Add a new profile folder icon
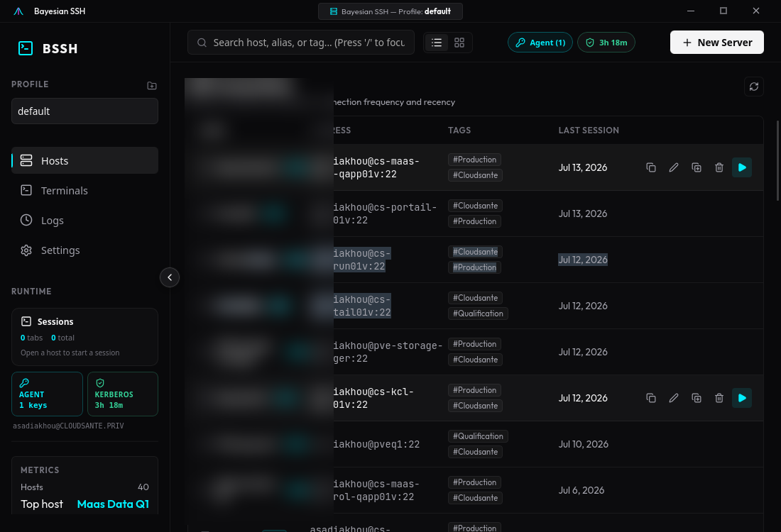The width and height of the screenshot is (781, 532). click(152, 86)
